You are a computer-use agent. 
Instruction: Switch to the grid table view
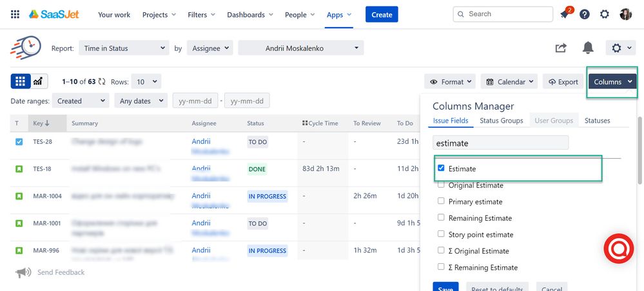(x=21, y=81)
